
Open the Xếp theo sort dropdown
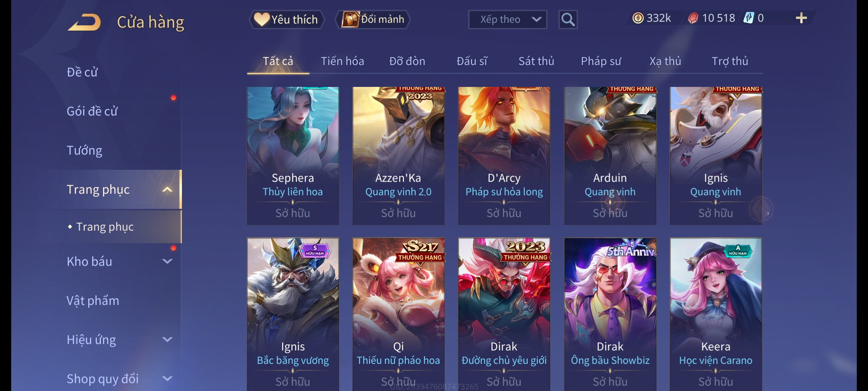point(507,20)
